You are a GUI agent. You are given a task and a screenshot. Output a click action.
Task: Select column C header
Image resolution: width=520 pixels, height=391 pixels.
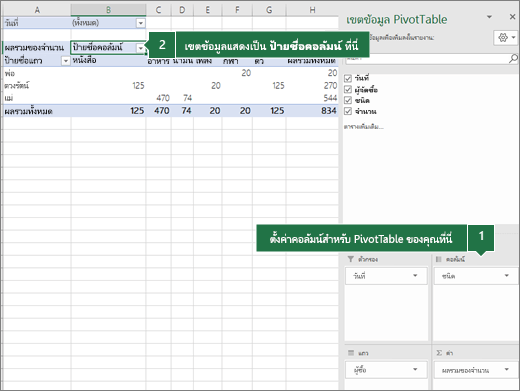pyautogui.click(x=158, y=10)
